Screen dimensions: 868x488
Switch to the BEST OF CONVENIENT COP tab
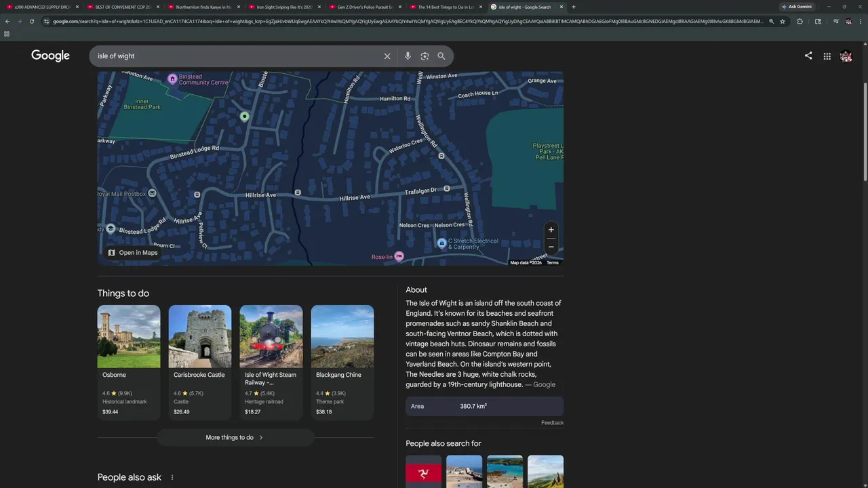(123, 7)
